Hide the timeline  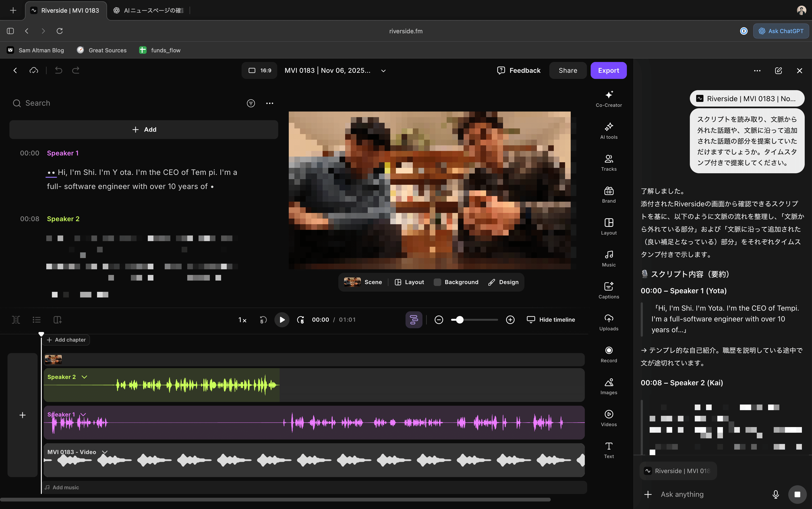tap(551, 320)
